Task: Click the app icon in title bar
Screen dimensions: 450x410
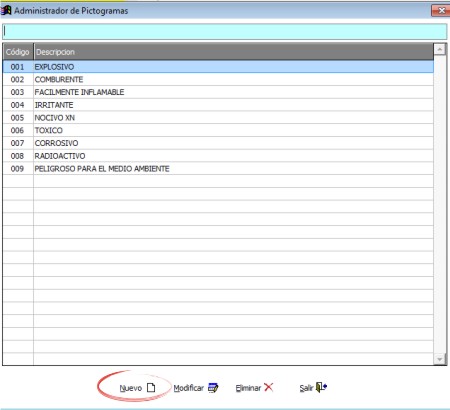Action: coord(6,11)
